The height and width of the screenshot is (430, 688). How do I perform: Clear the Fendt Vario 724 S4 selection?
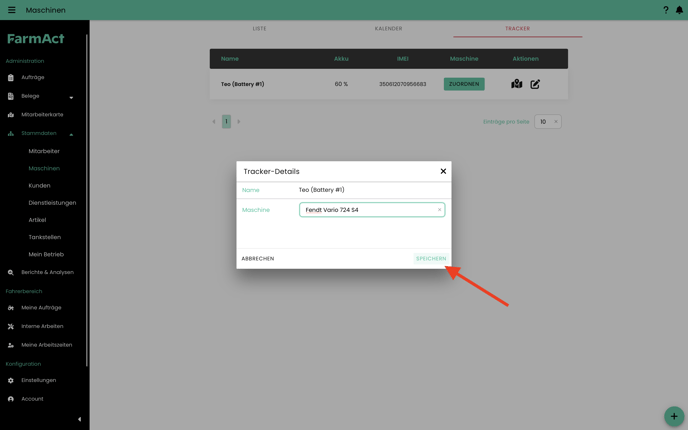[439, 210]
